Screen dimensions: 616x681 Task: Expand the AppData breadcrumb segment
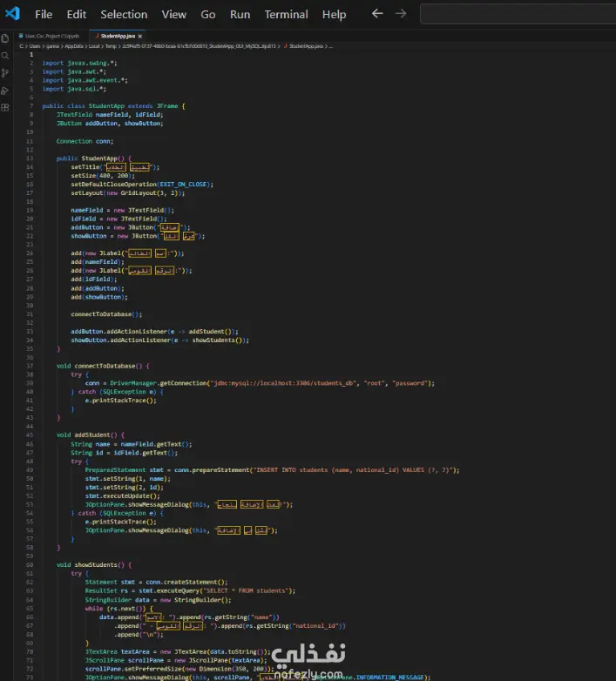click(x=74, y=46)
